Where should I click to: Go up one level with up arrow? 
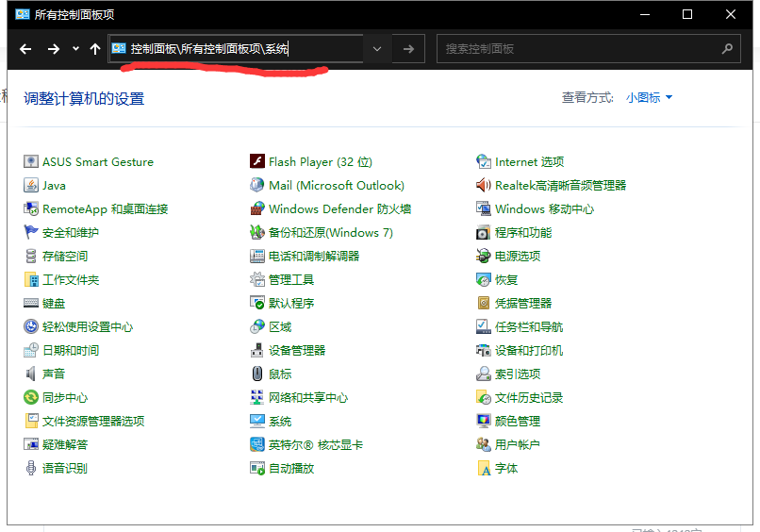[95, 48]
